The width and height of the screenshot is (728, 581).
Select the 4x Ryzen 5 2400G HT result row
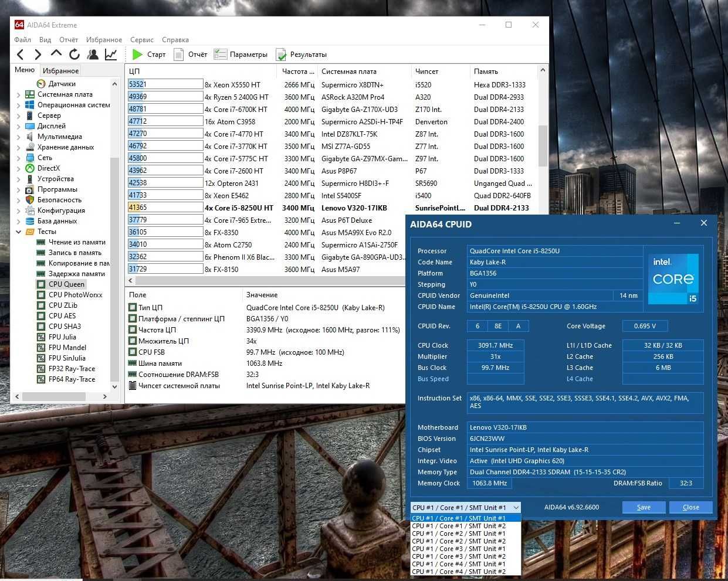pyautogui.click(x=331, y=97)
